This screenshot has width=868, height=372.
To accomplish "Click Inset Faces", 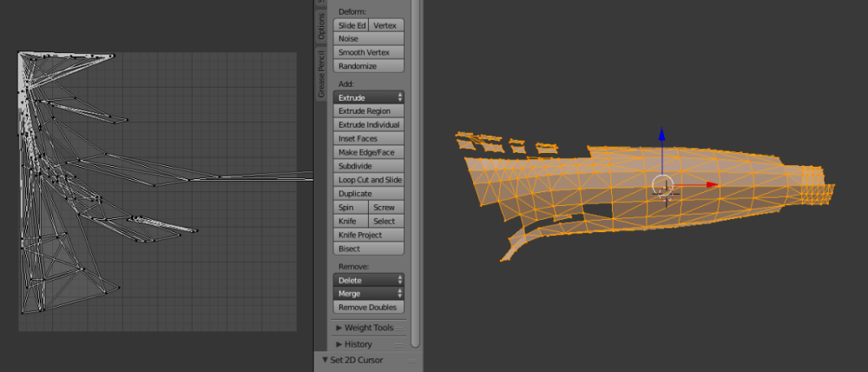I will 369,138.
